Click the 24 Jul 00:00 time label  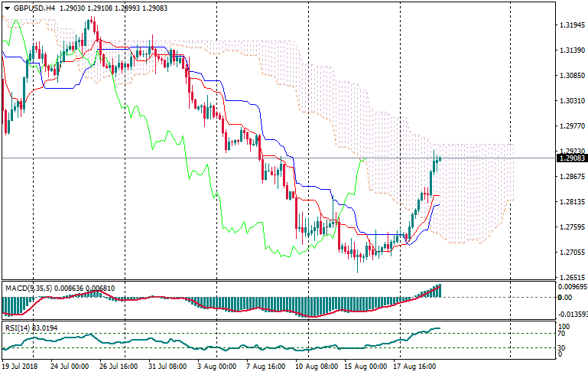70,367
